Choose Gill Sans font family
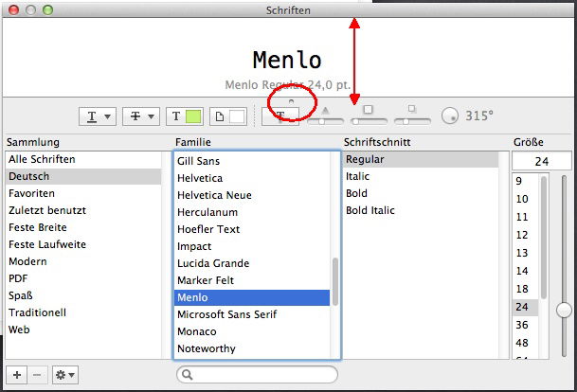Viewport: 577px width, 392px height. click(x=252, y=161)
